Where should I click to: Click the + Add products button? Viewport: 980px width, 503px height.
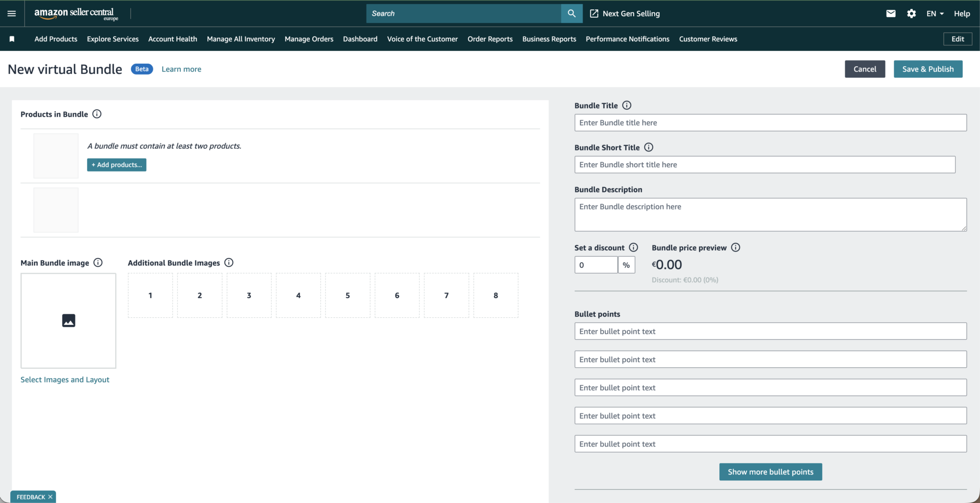click(x=117, y=165)
